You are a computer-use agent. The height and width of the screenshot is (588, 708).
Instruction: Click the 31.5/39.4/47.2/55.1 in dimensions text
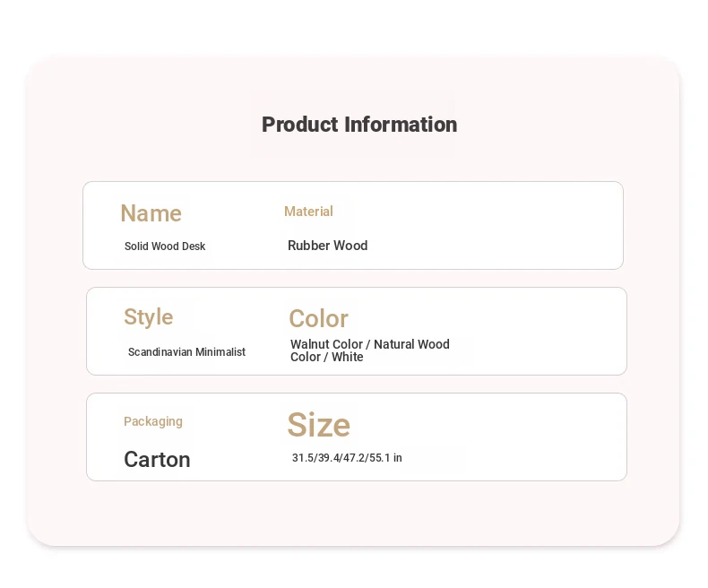(347, 458)
